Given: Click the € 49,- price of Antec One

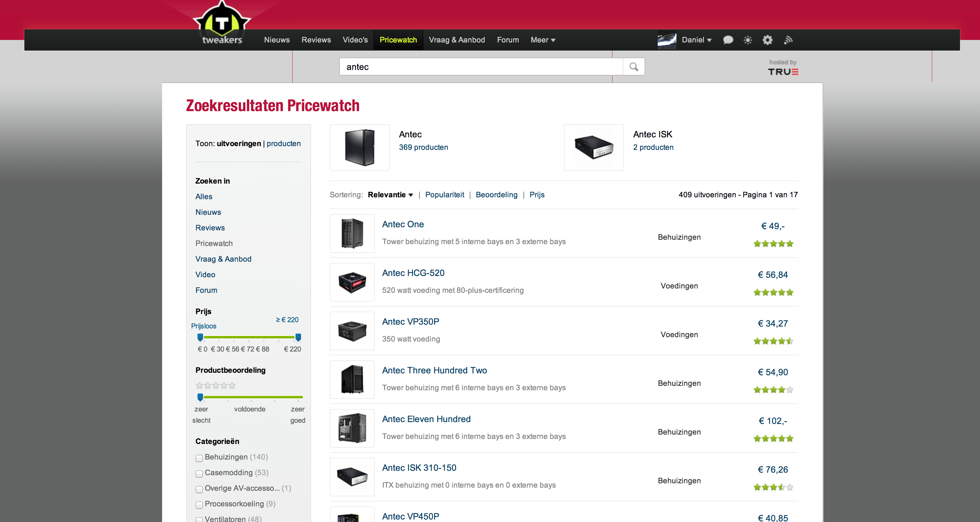Looking at the screenshot, I should pos(773,226).
